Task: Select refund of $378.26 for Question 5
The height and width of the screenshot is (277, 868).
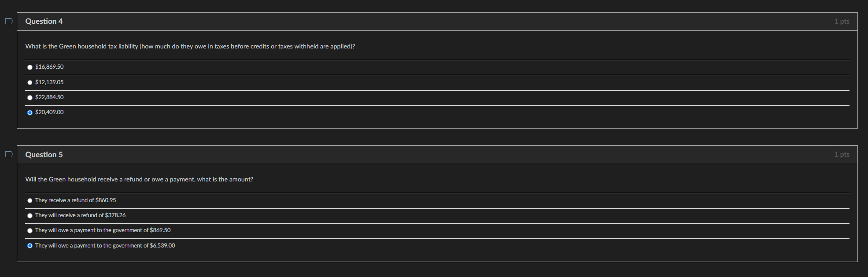Action: pyautogui.click(x=30, y=215)
